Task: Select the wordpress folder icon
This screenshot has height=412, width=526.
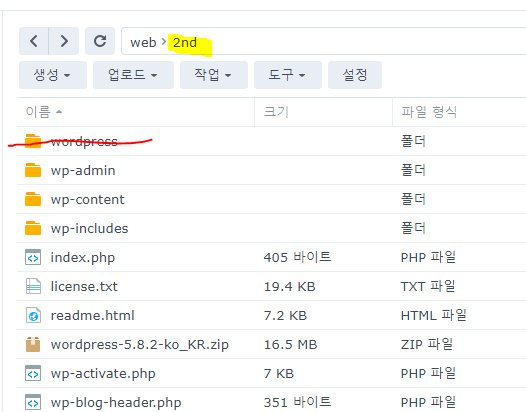Action: coord(33,141)
